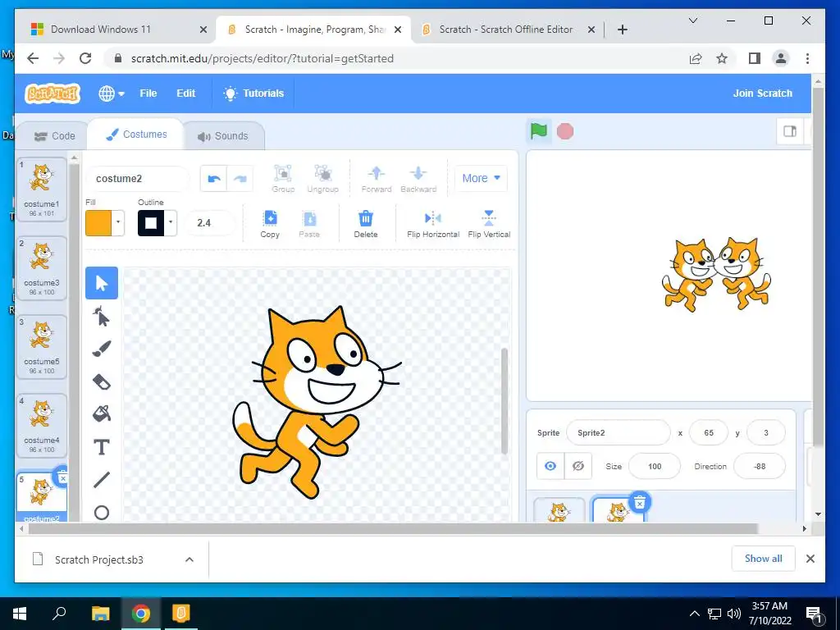Click the Size field showing 100

[654, 466]
